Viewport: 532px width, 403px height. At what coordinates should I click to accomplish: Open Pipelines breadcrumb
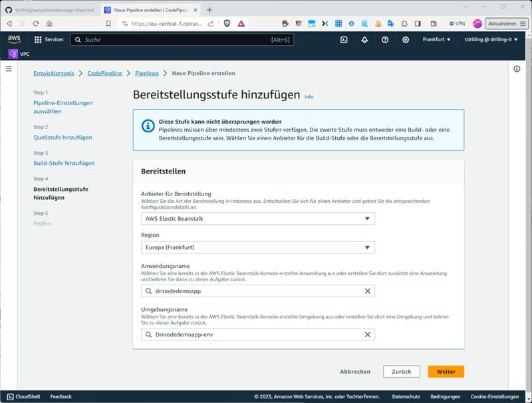(x=147, y=73)
